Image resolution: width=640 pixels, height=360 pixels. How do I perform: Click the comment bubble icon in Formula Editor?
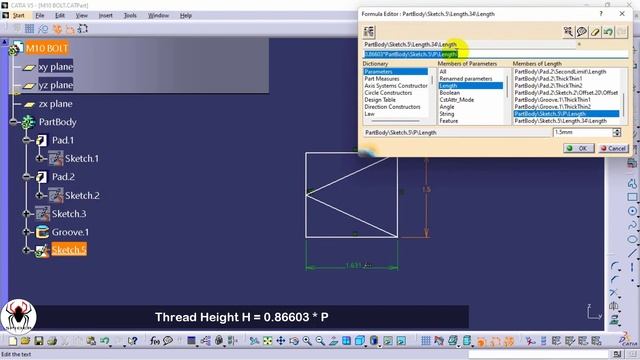pyautogui.click(x=582, y=31)
